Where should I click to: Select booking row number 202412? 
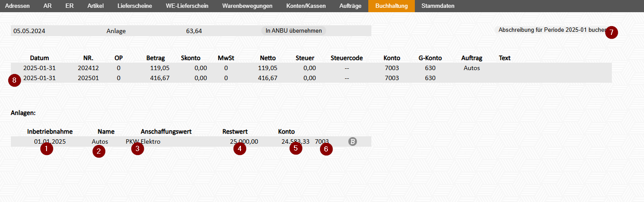311,68
